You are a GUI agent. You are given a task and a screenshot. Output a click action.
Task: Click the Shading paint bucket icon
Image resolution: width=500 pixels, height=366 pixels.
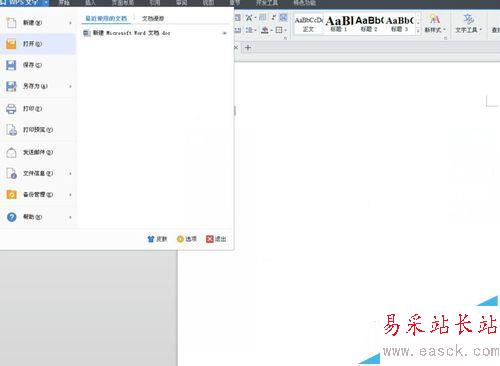(x=265, y=30)
